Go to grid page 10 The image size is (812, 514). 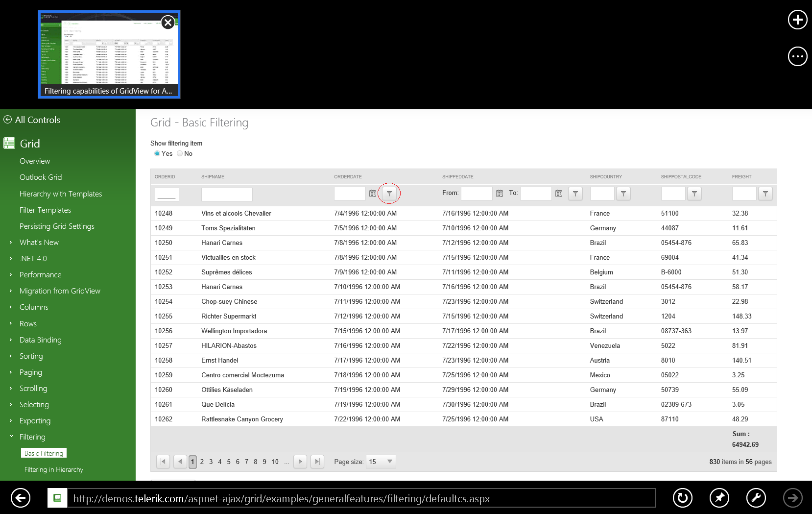click(x=275, y=462)
